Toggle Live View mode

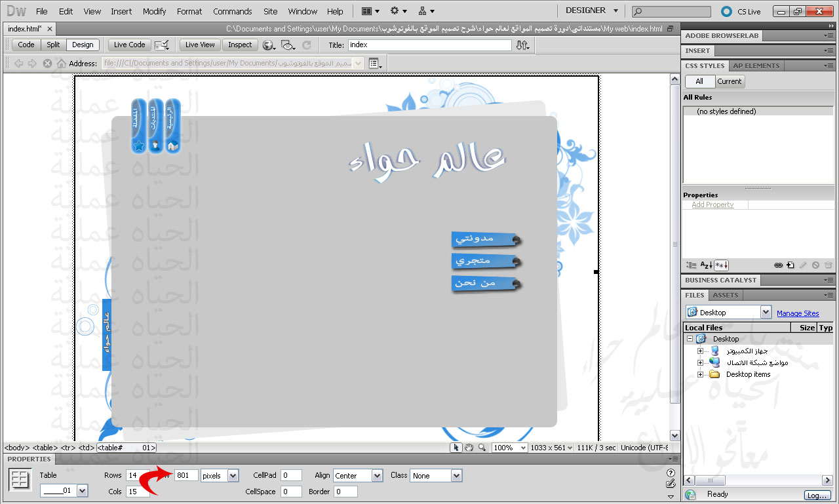200,45
